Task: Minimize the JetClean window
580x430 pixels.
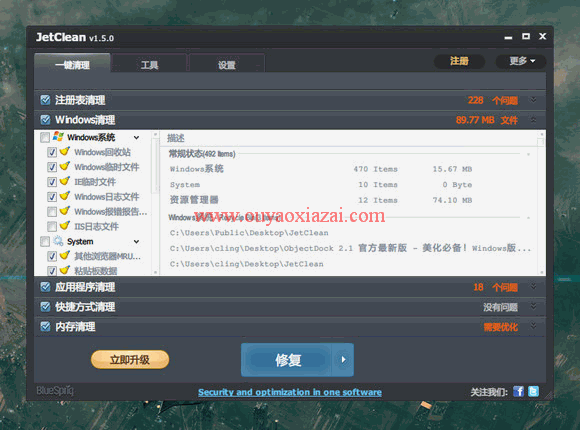Action: [508, 37]
